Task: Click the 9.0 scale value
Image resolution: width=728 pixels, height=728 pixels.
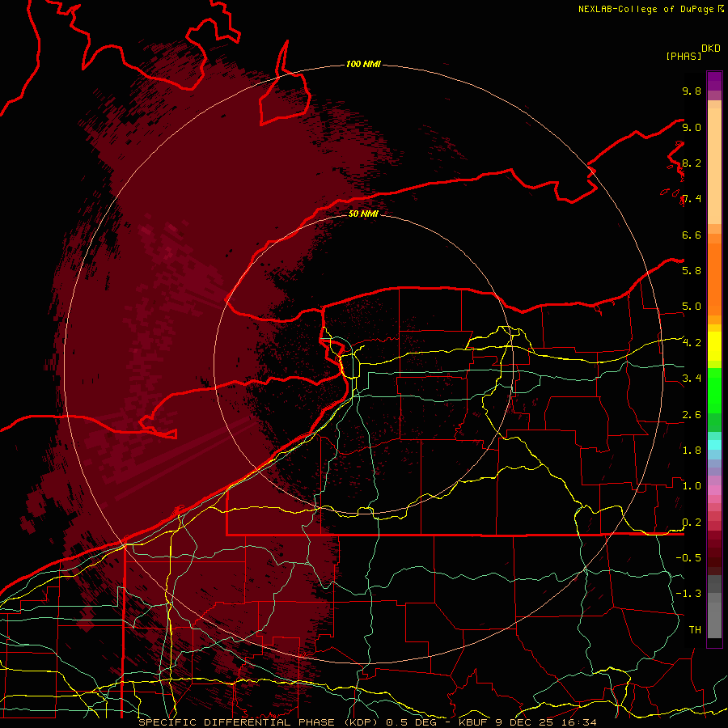Action: (x=692, y=127)
